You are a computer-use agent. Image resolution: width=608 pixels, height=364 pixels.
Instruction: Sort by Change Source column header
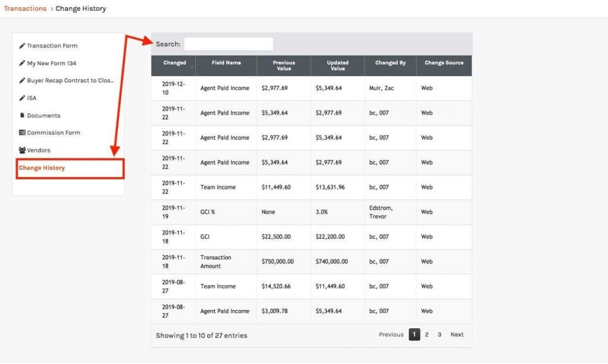(444, 65)
